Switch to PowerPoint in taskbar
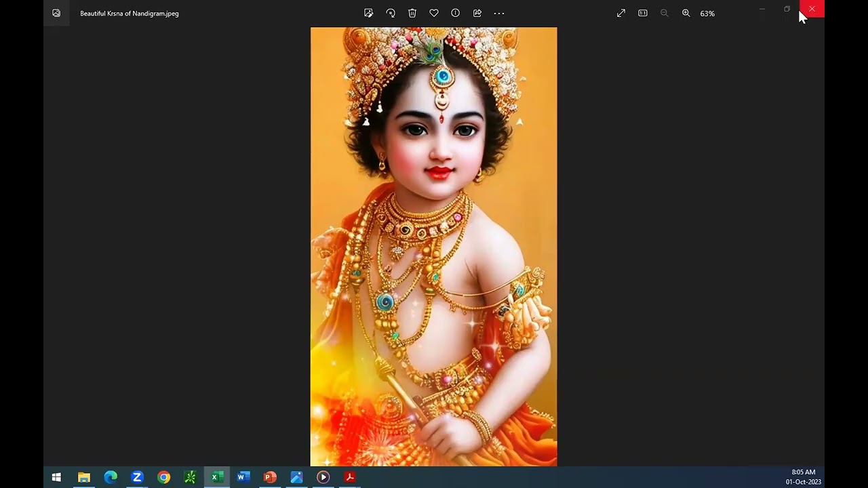Viewport: 868px width, 488px height. click(270, 477)
